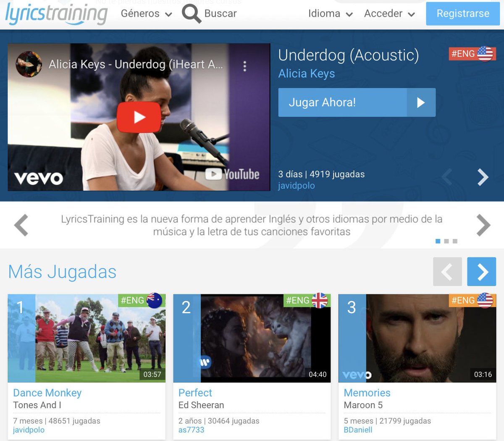Open Perfect video thumbnail
This screenshot has width=504, height=441.
click(x=252, y=339)
